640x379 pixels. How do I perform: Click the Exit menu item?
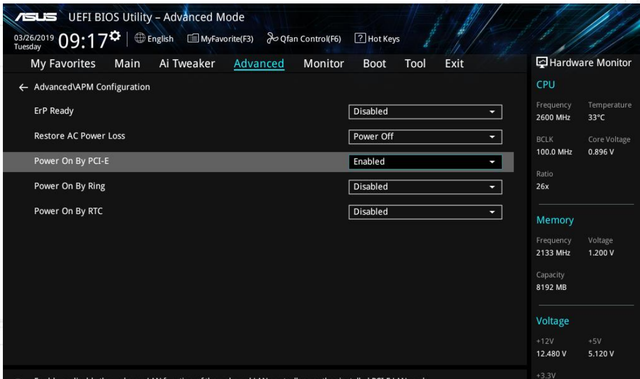(x=454, y=64)
